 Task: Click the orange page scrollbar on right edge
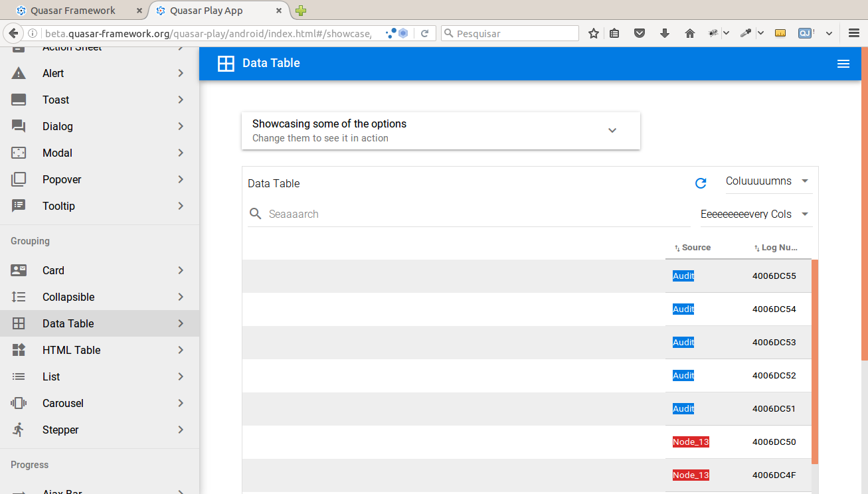(x=864, y=205)
